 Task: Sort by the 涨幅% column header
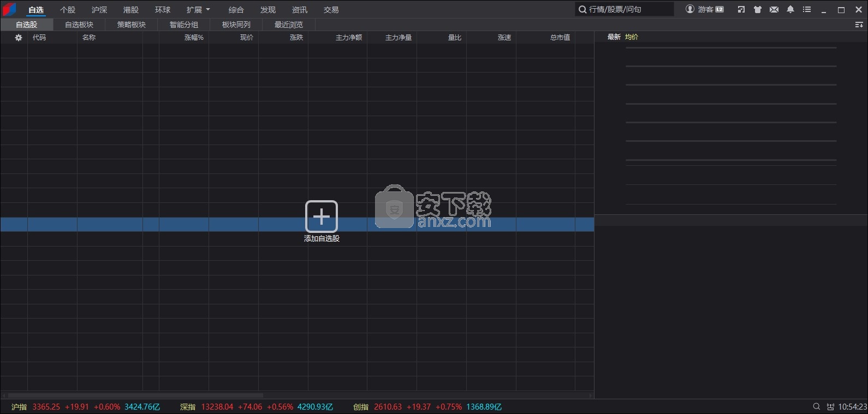194,38
